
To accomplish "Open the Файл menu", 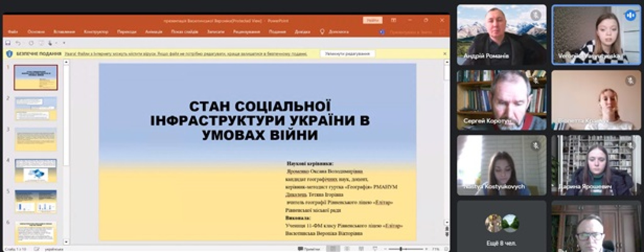I will [x=13, y=32].
